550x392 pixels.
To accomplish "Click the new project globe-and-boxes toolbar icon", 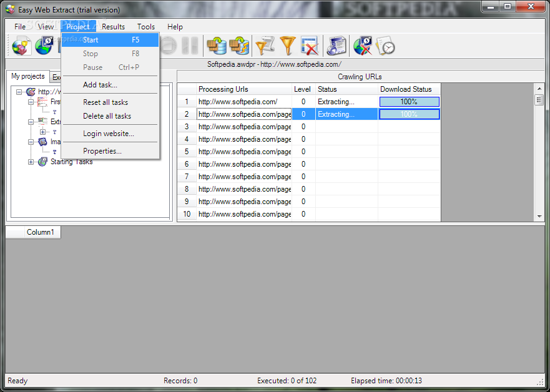I will pos(22,46).
